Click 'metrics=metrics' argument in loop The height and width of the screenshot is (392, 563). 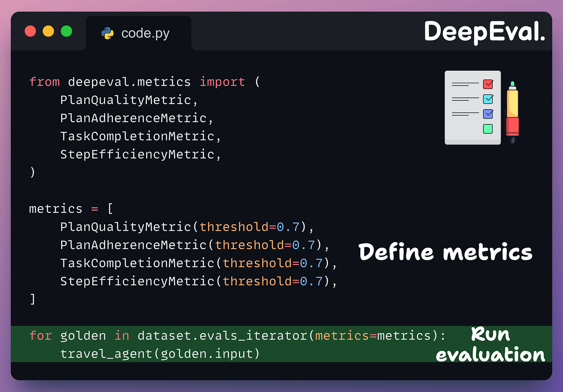pyautogui.click(x=373, y=336)
